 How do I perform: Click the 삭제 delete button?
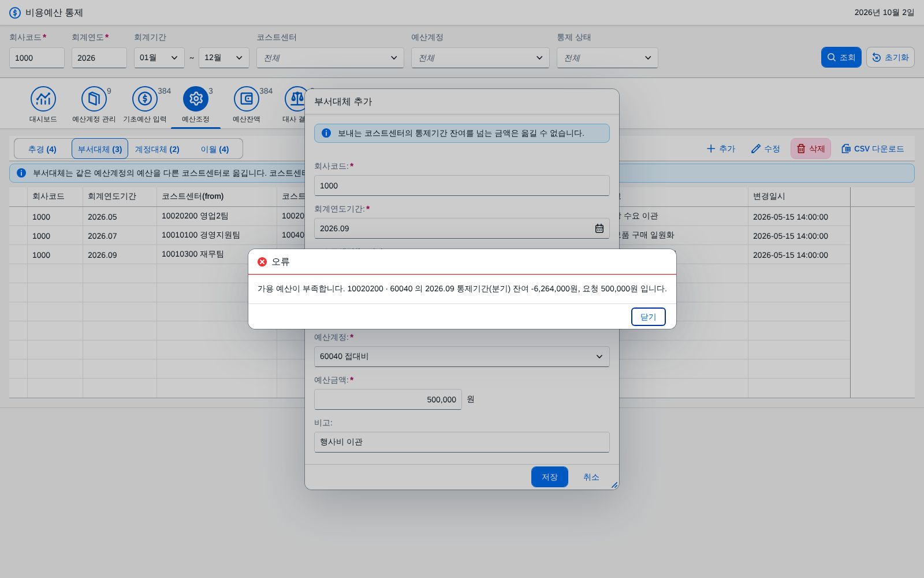coord(811,149)
